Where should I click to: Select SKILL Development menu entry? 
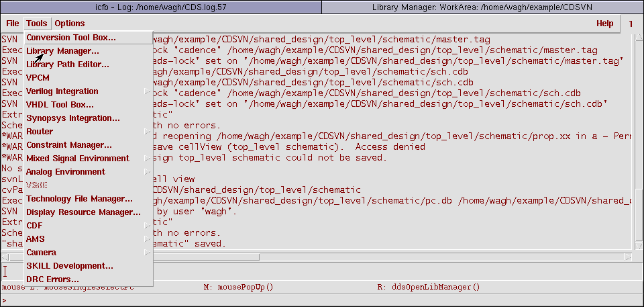coord(70,266)
